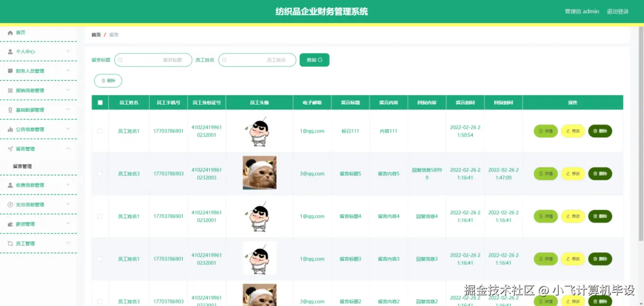Click the send icon next to 留言管理
This screenshot has height=306, width=644.
(x=10, y=148)
